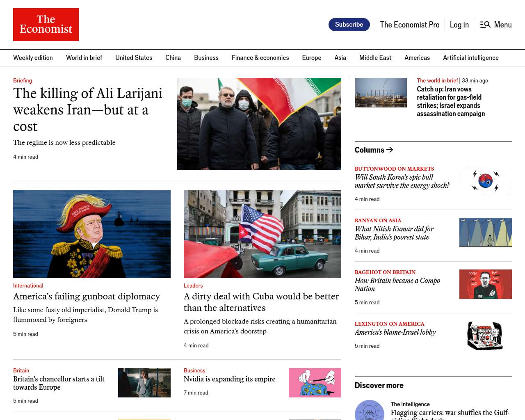The height and width of the screenshot is (420, 525).
Task: Open the Middle East section
Action: 375,58
